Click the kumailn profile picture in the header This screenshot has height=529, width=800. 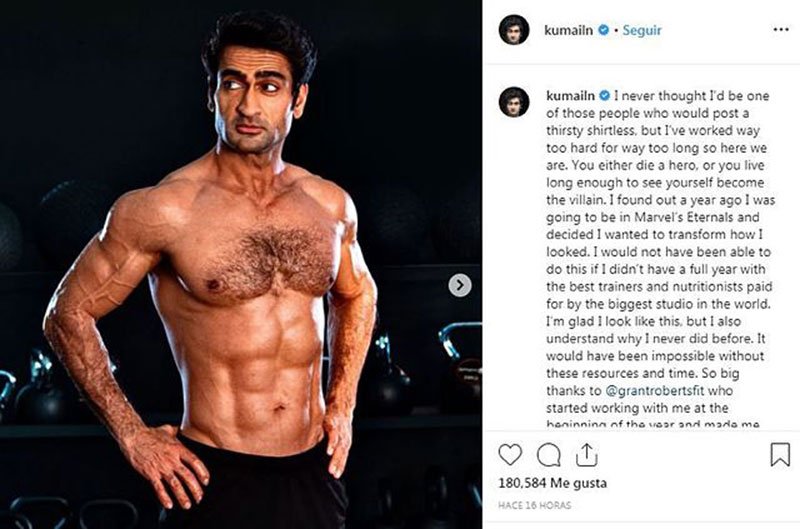(514, 30)
